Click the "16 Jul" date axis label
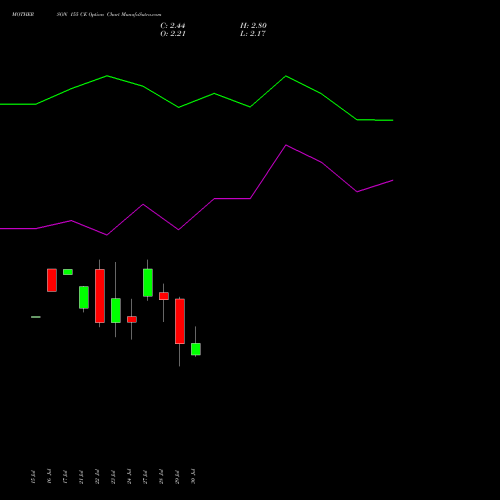The height and width of the screenshot is (500, 500). point(49,477)
